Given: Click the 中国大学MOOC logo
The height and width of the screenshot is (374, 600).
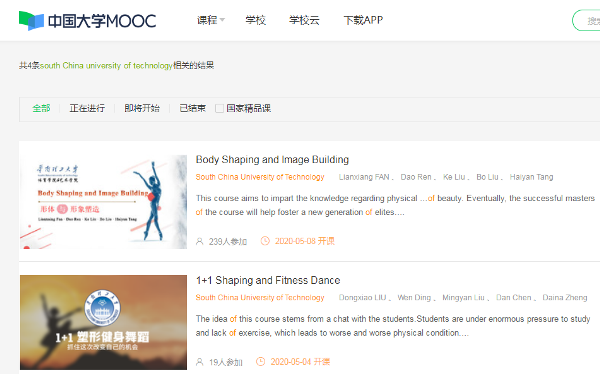Looking at the screenshot, I should [87, 21].
